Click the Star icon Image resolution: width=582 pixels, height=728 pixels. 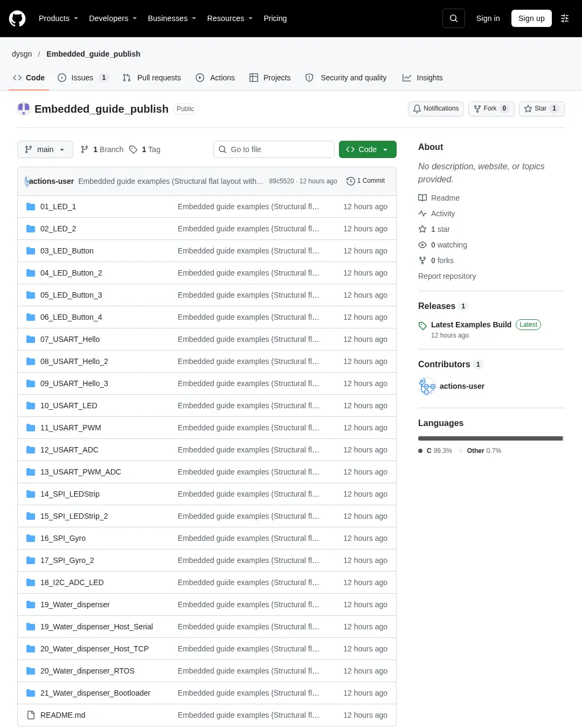[528, 109]
